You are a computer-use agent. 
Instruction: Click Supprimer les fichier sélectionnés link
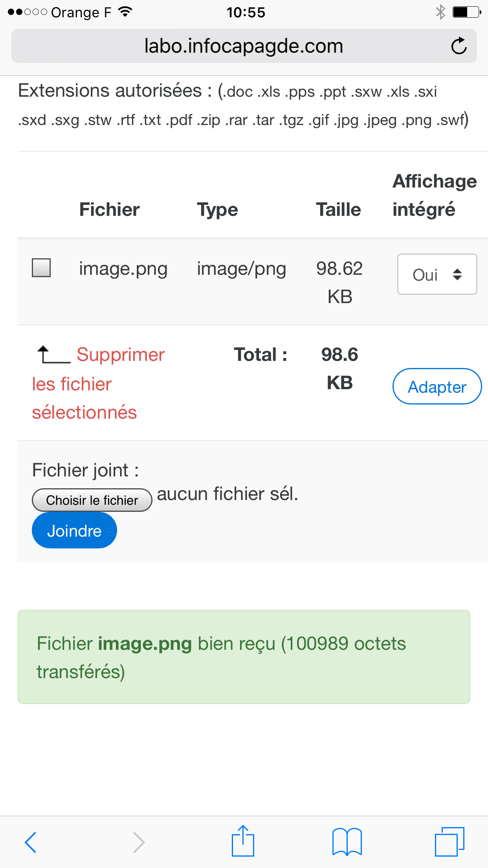98,383
